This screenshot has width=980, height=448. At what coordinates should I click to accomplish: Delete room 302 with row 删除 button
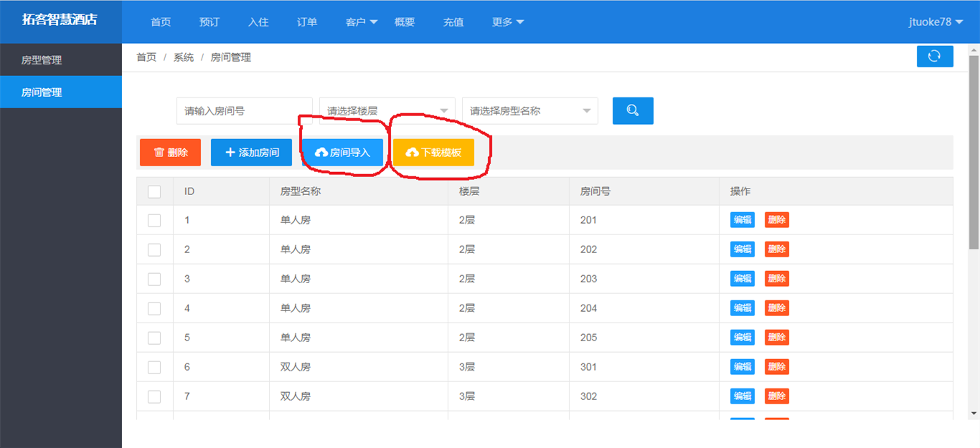pos(777,396)
